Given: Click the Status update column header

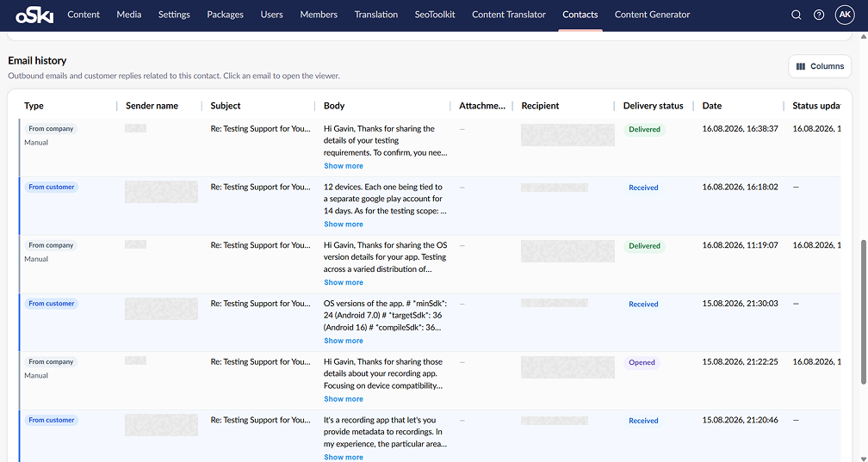Looking at the screenshot, I should 816,106.
